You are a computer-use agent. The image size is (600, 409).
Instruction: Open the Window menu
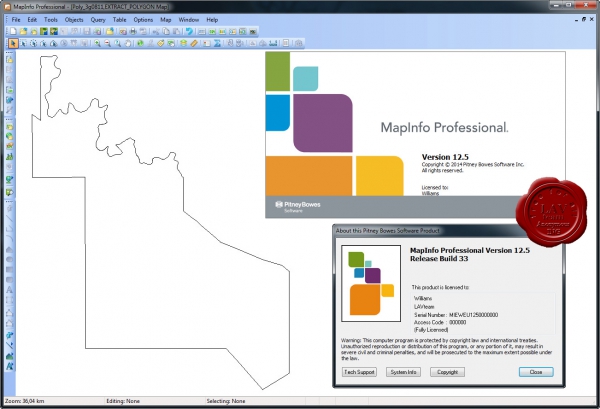coord(189,20)
